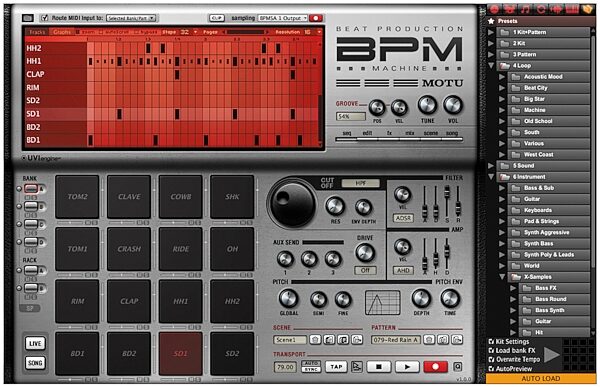Click the SEMI pitch knob
The width and height of the screenshot is (600, 387).
(x=318, y=300)
